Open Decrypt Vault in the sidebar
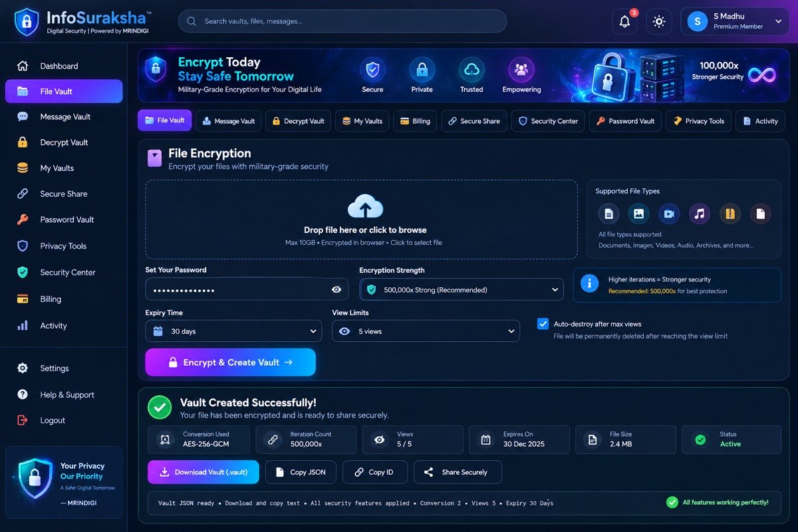The width and height of the screenshot is (798, 532). click(x=64, y=142)
